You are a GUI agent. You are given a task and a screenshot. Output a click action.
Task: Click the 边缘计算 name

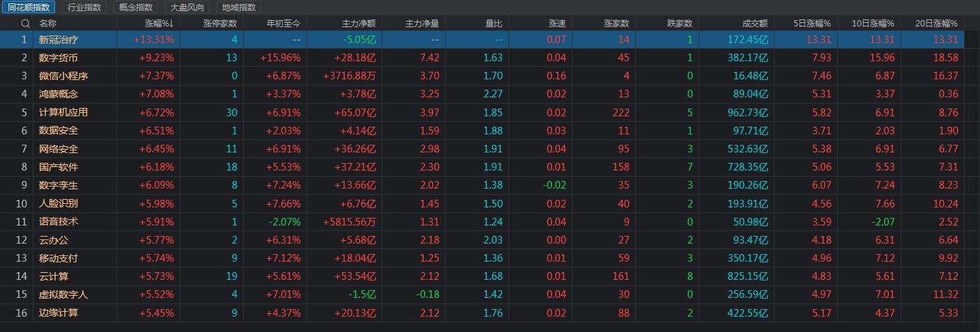click(x=59, y=313)
